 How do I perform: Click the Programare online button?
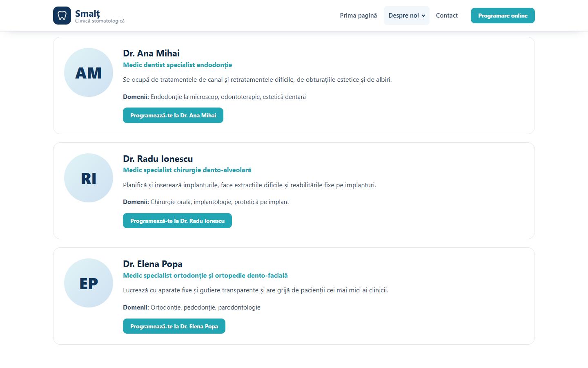[503, 16]
